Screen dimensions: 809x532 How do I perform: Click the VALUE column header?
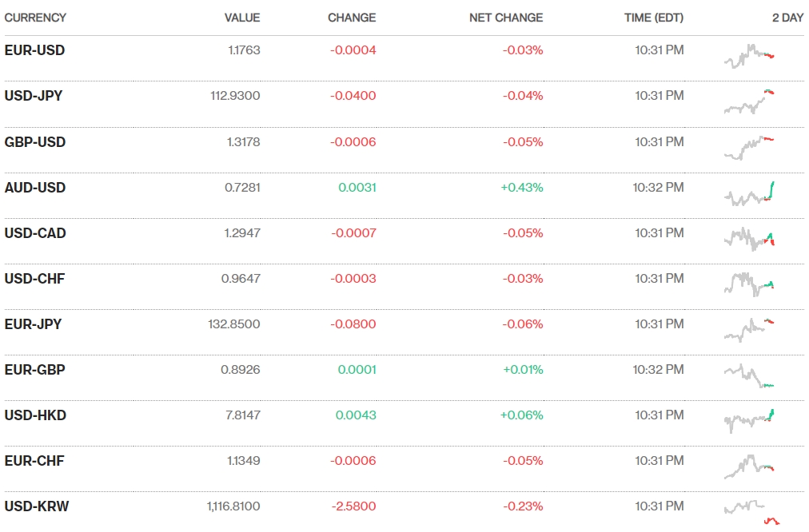point(242,18)
